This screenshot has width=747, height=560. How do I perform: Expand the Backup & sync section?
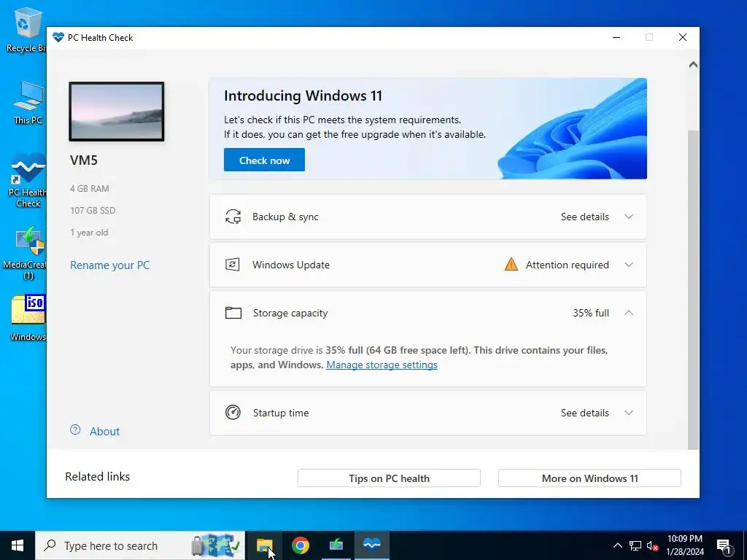point(629,217)
